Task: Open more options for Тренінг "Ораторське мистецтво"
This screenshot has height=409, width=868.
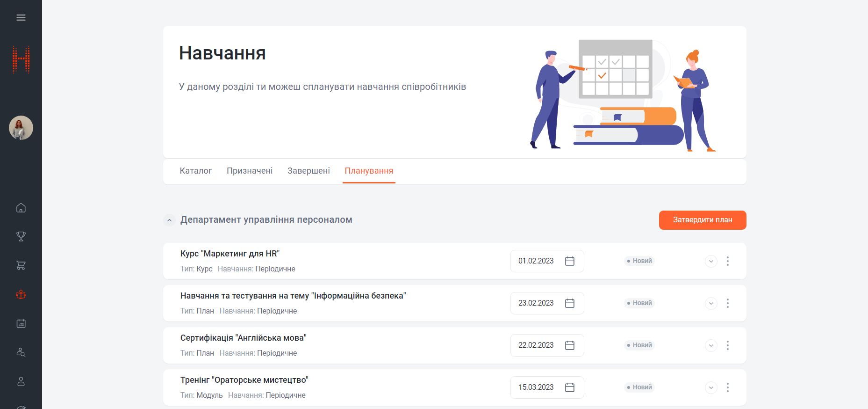Action: 727,387
